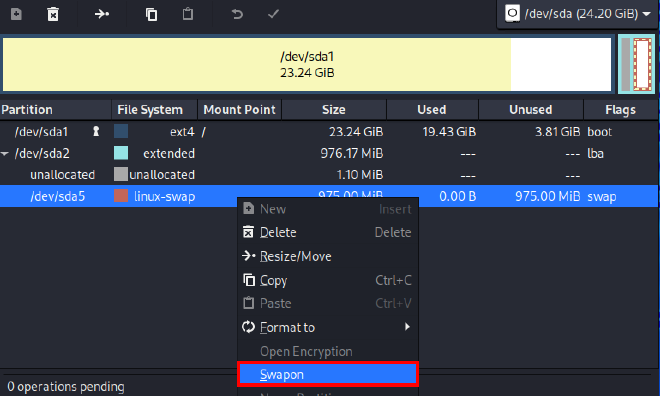Choose Delete in the context menu

[x=328, y=232]
